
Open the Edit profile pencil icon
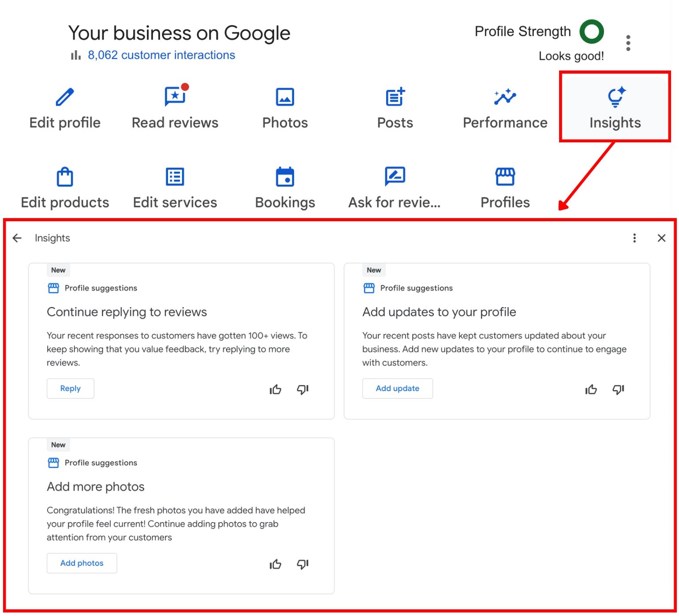pos(65,97)
